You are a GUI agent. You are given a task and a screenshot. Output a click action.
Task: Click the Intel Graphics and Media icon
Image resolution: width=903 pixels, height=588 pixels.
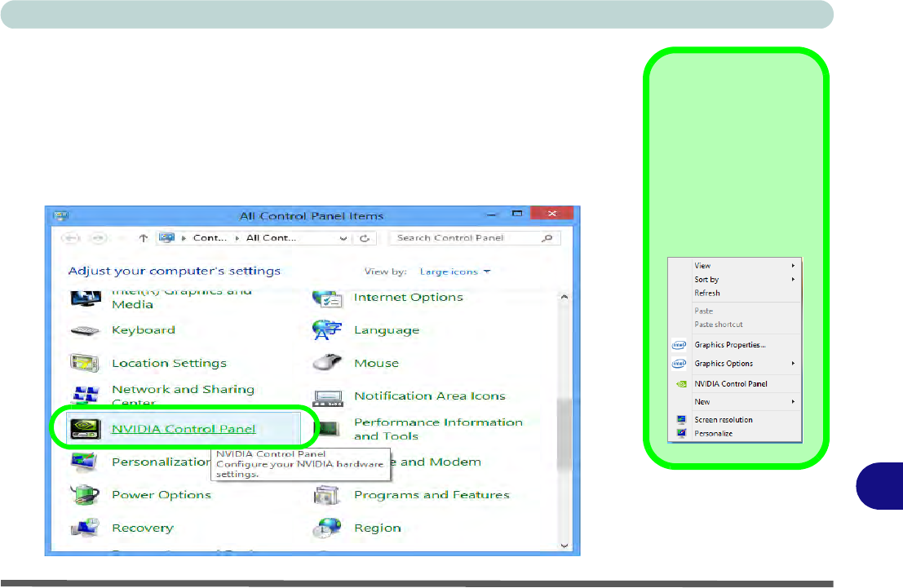pyautogui.click(x=85, y=298)
